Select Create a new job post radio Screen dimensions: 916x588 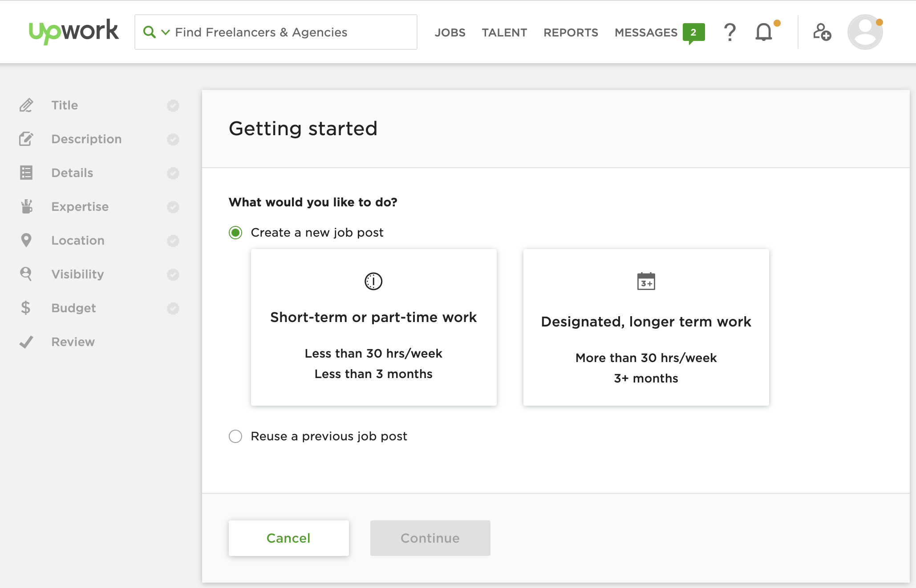(235, 233)
